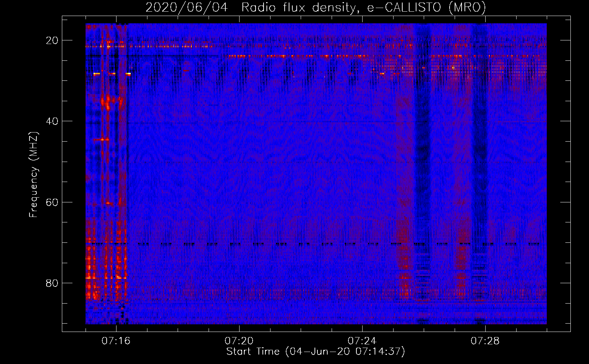Click the '60' frequency tick label

52,202
